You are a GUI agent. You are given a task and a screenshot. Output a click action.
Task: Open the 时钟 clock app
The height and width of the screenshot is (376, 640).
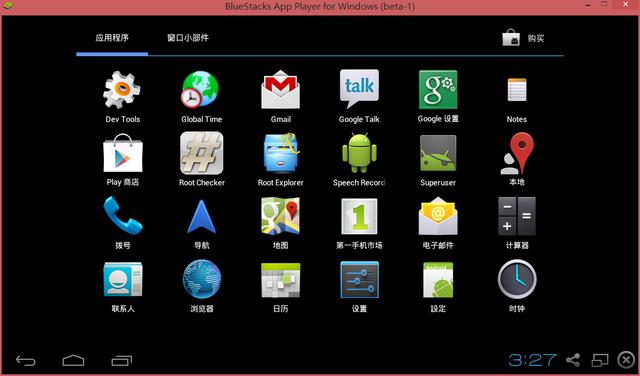pos(517,279)
